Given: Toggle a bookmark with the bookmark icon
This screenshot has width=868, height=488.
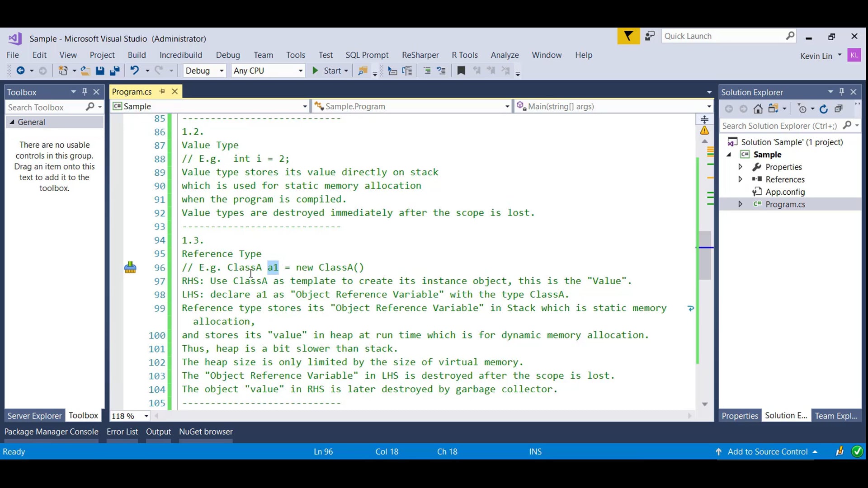Looking at the screenshot, I should (x=461, y=71).
